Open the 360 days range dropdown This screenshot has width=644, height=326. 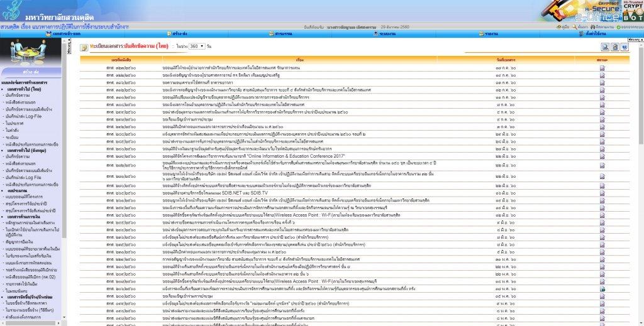197,47
